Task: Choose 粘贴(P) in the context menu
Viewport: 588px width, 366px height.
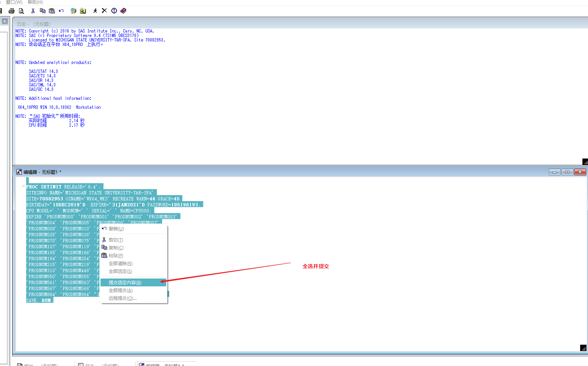Action: pyautogui.click(x=133, y=256)
